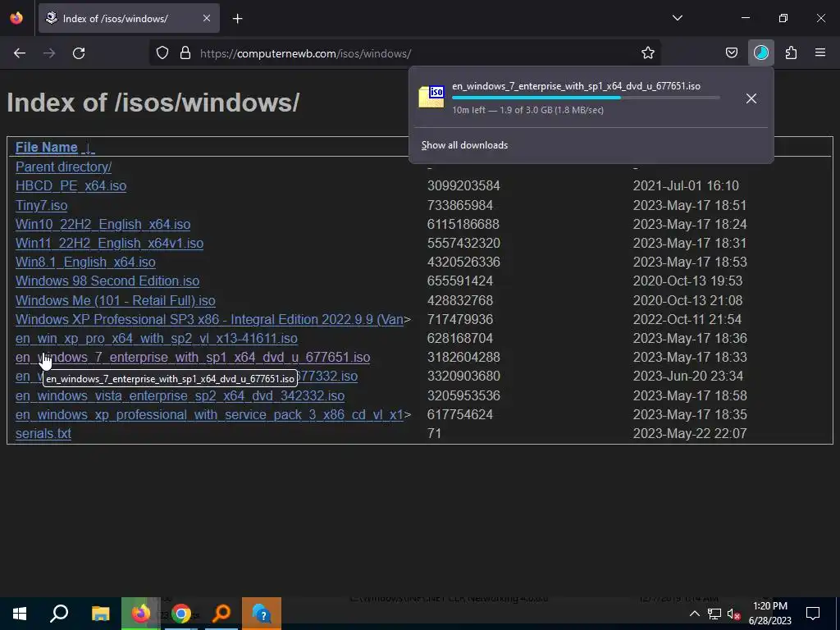Click the file size 3099203584
The image size is (840, 630).
coord(463,186)
